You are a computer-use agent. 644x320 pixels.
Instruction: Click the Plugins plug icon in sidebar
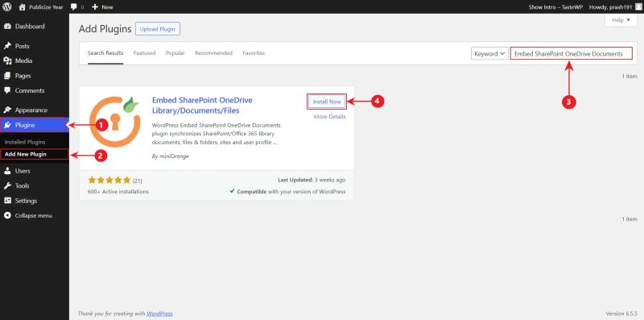coord(7,125)
